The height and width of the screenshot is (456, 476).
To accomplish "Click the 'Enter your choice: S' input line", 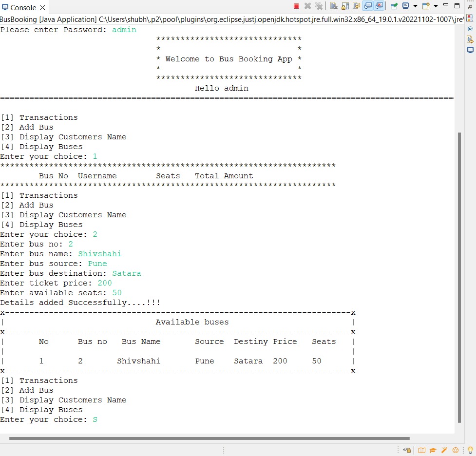I will 49,419.
